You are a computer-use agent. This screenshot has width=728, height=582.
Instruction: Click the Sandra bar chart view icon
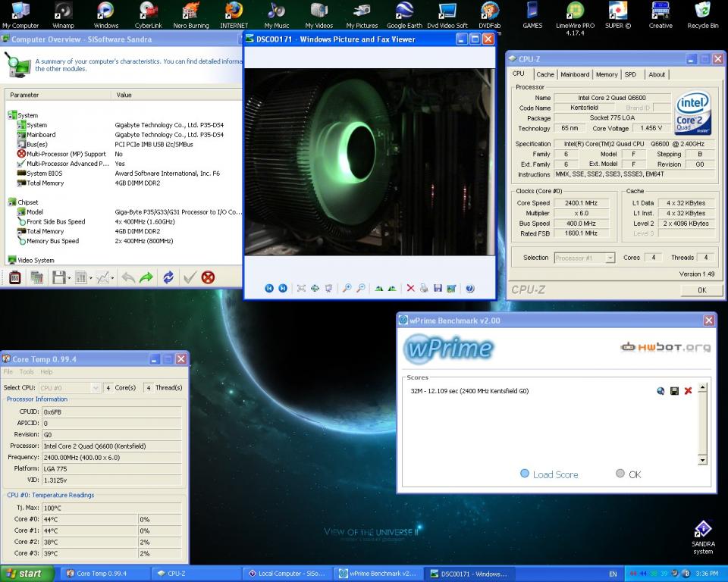point(81,277)
